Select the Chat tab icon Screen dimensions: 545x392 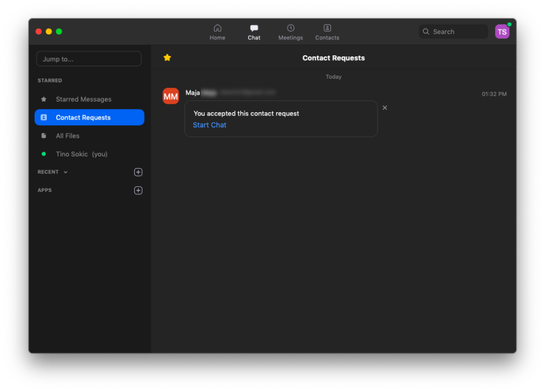pos(254,29)
